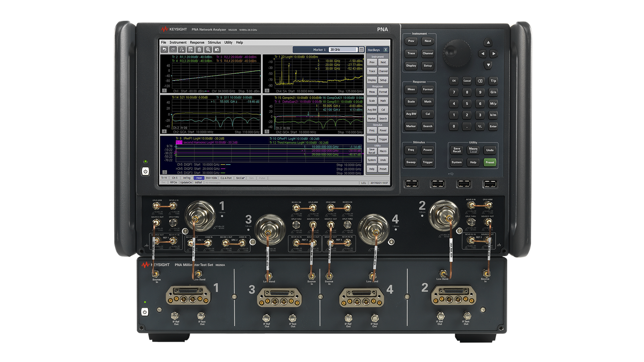Click the on-screen Preset hardkey
Screen dimensions: 644x362
click(383, 169)
